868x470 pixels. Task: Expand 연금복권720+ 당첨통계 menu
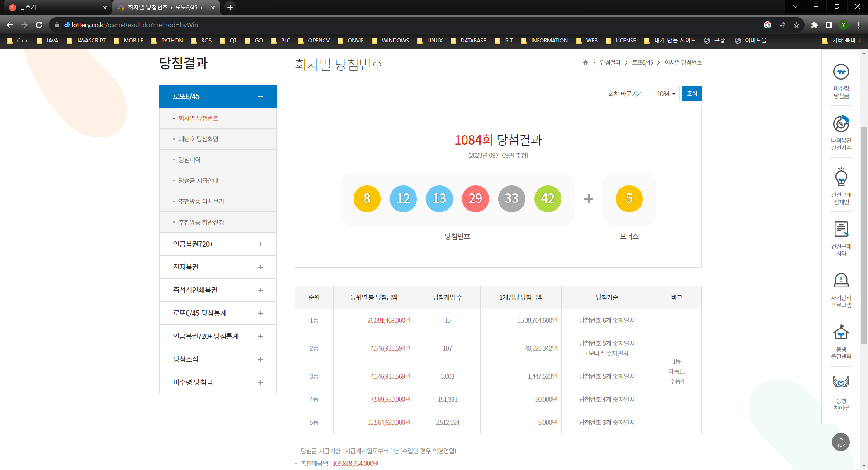pyautogui.click(x=260, y=336)
